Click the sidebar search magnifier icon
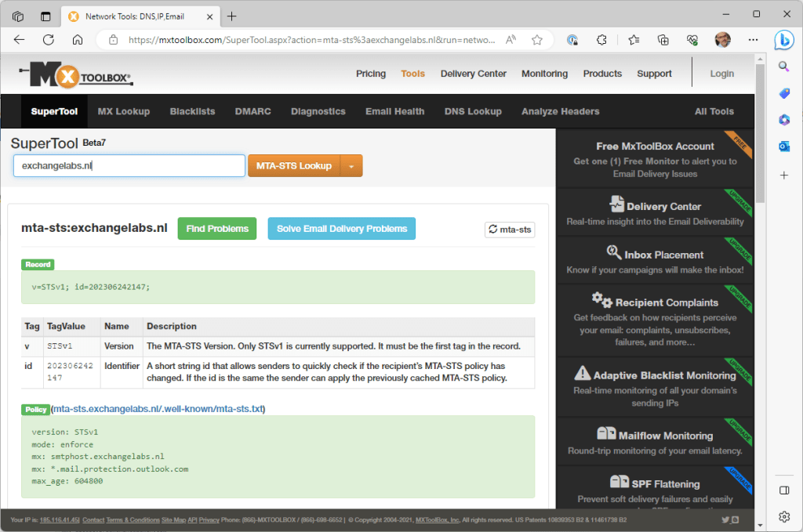This screenshot has width=803, height=532. coord(783,67)
